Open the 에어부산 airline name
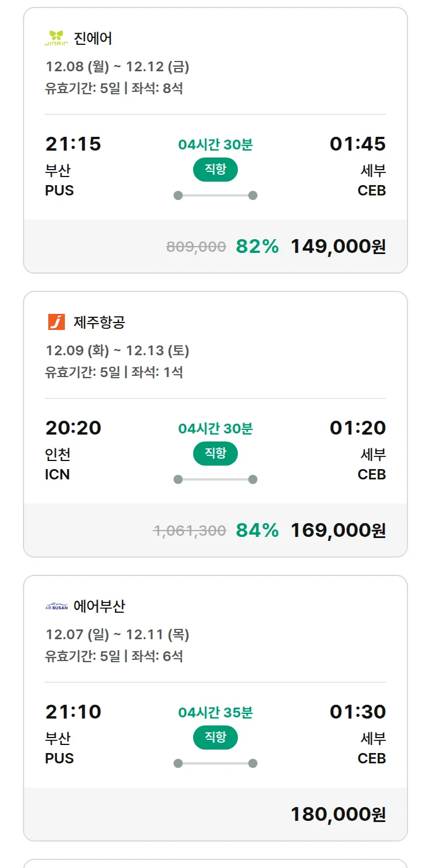The height and width of the screenshot is (868, 431). 99,606
